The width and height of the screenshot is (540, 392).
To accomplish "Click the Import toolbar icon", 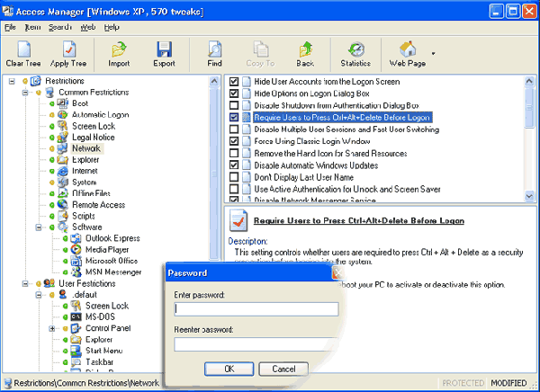I will (119, 49).
